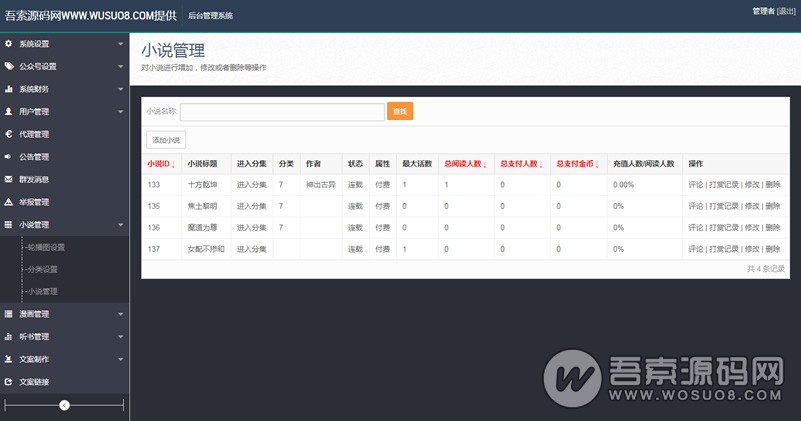Click the bar chart icon beside 系统财务

pyautogui.click(x=9, y=89)
